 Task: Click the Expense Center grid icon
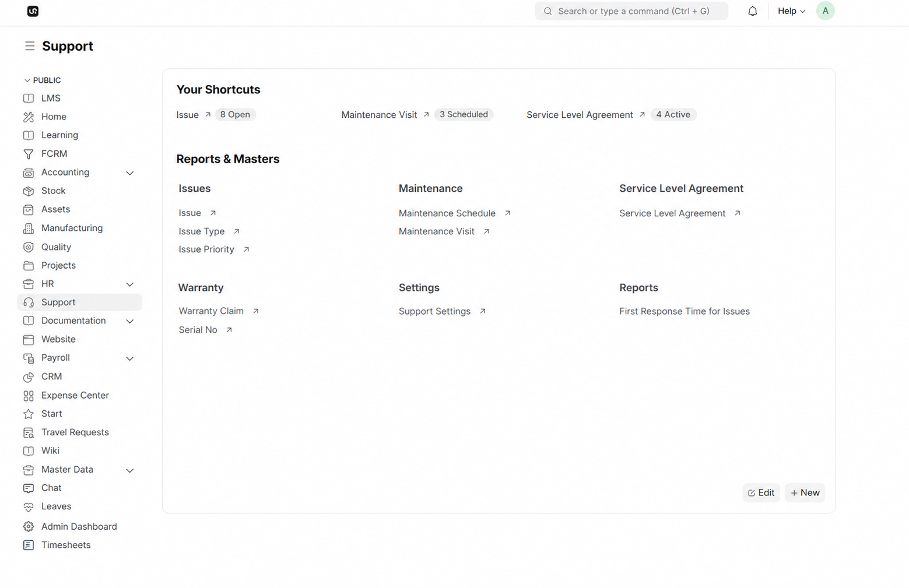click(x=29, y=396)
